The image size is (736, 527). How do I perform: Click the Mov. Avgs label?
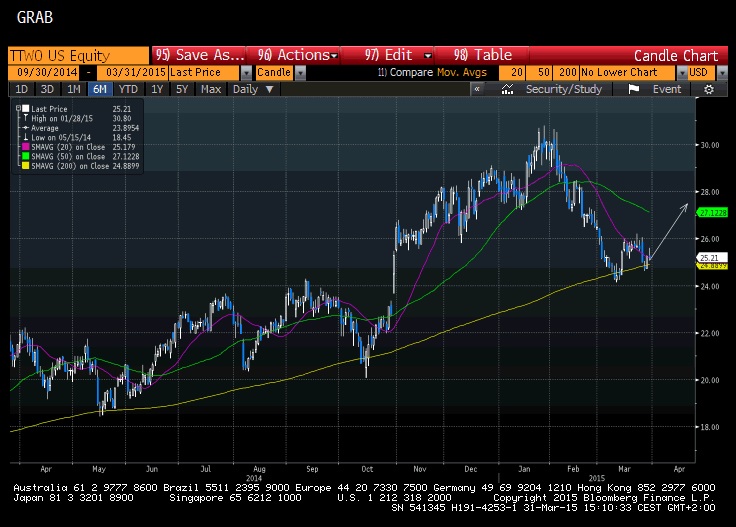click(x=462, y=72)
